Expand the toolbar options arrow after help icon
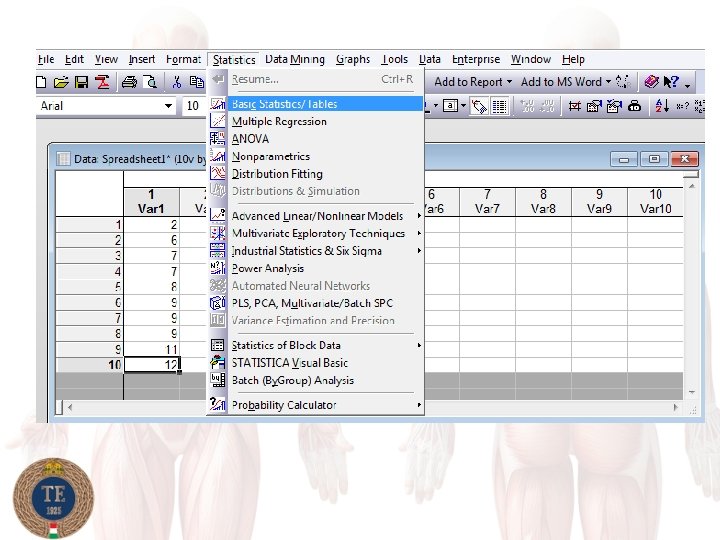The height and width of the screenshot is (540, 720). (687, 85)
